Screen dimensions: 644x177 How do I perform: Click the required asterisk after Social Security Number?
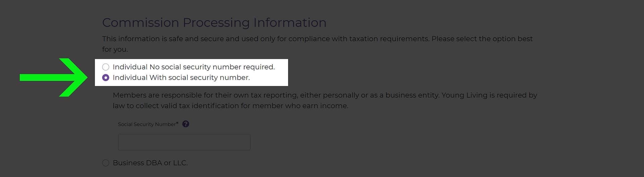click(177, 123)
